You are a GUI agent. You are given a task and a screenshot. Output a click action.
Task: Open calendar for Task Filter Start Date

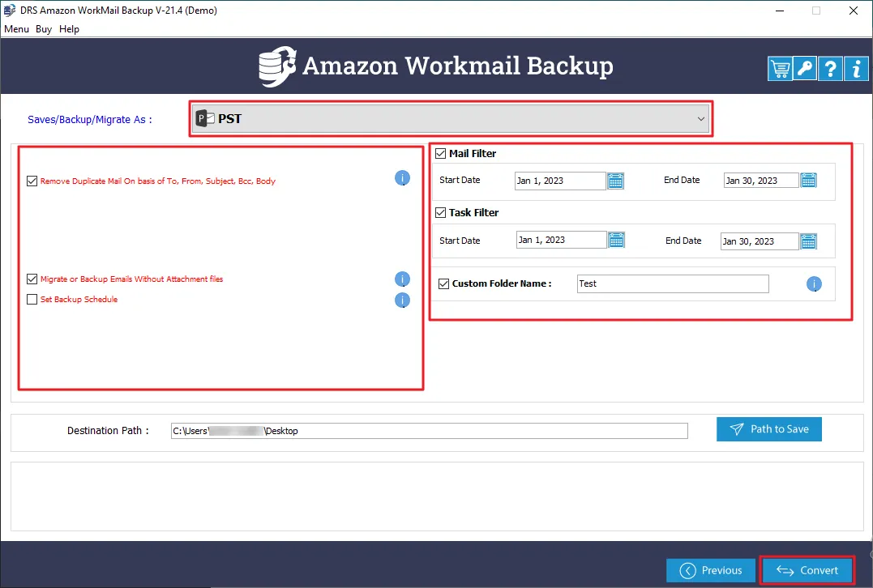point(616,240)
